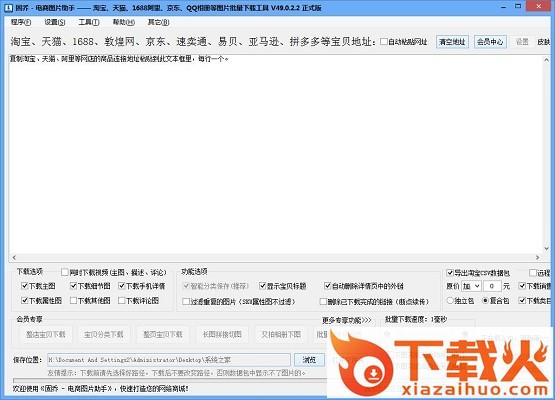Click the horizontal scrollbar left arrow

[x=14, y=257]
